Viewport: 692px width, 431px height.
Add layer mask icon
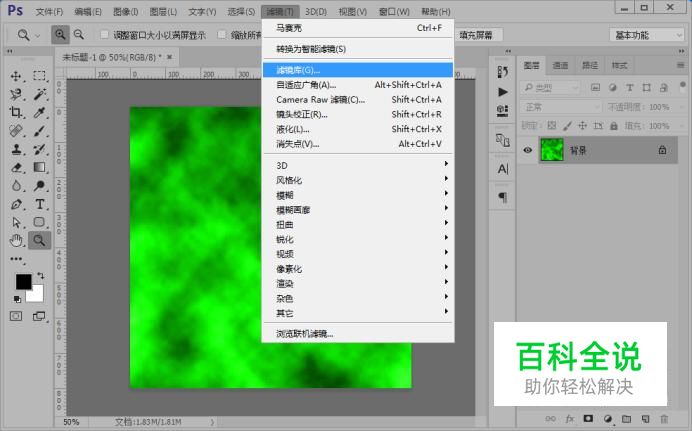tap(588, 419)
